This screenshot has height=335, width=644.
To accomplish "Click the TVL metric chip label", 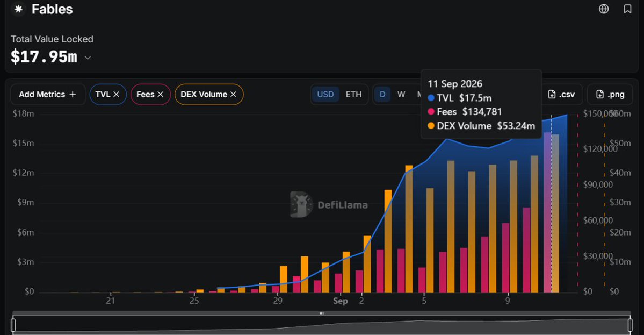I will coord(103,95).
